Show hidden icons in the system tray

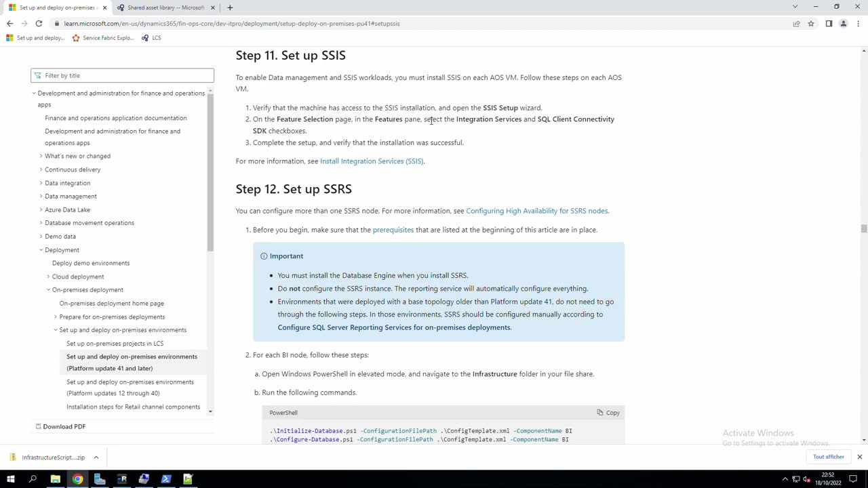[x=787, y=479]
